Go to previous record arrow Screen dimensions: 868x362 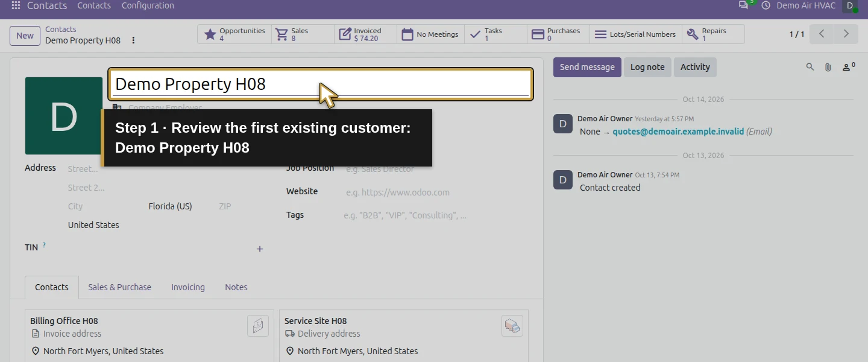(822, 34)
